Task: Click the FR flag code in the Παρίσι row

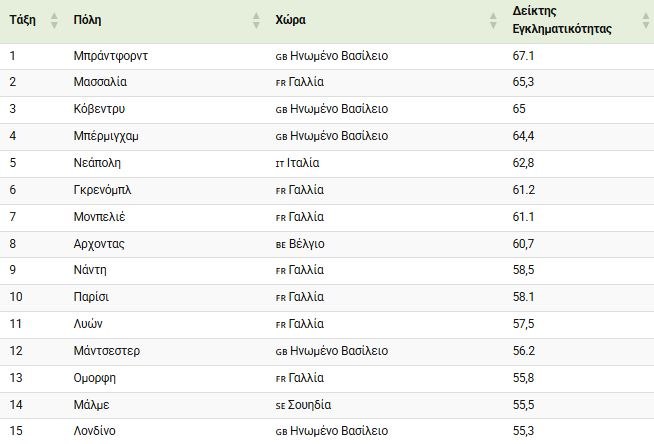Action: (280, 298)
